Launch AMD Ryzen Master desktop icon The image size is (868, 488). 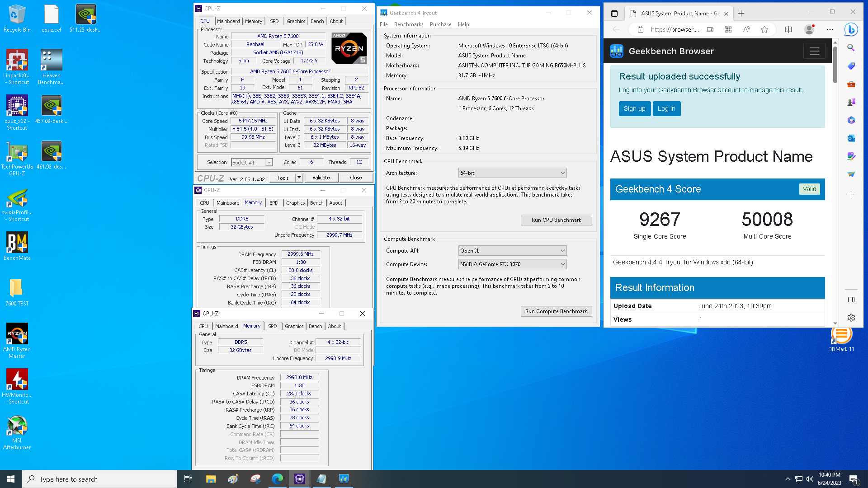[17, 341]
